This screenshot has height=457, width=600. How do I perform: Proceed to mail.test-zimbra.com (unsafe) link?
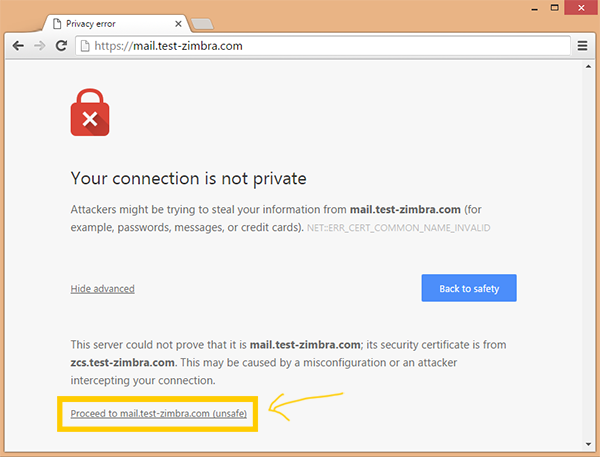(x=158, y=413)
